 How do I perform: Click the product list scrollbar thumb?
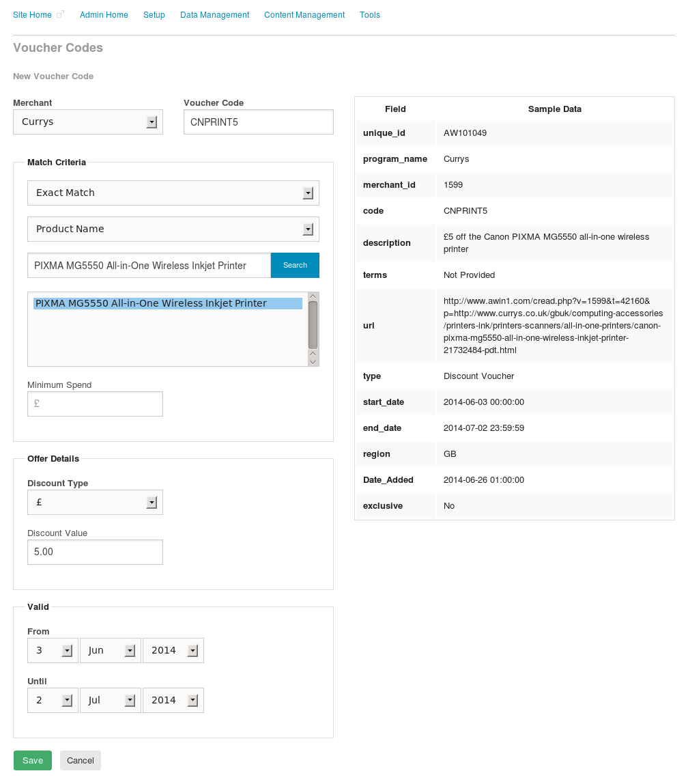pos(313,325)
